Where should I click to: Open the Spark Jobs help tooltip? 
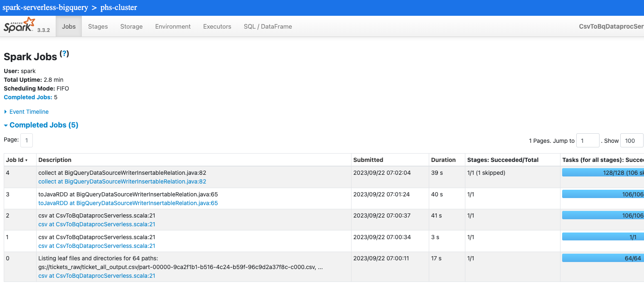click(64, 53)
